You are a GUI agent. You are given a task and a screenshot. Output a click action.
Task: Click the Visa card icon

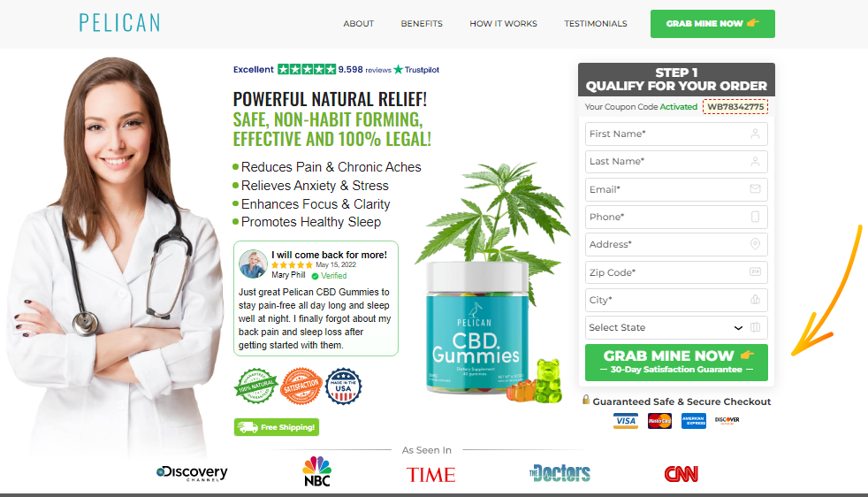coord(626,421)
